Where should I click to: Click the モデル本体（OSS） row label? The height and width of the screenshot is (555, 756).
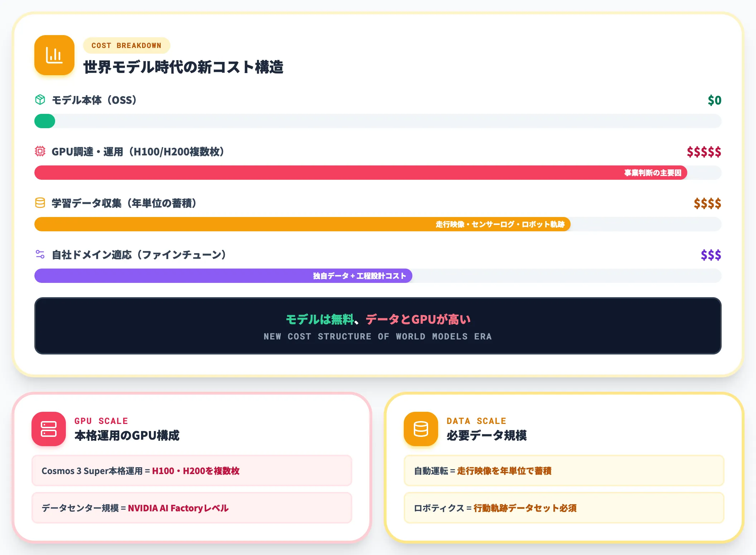point(94,100)
